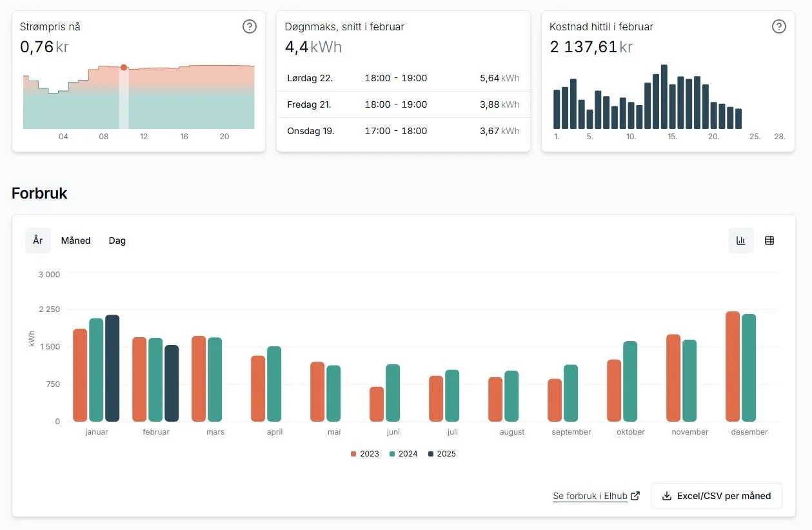Click 20 hour label on price chart
812x530 pixels.
[224, 137]
